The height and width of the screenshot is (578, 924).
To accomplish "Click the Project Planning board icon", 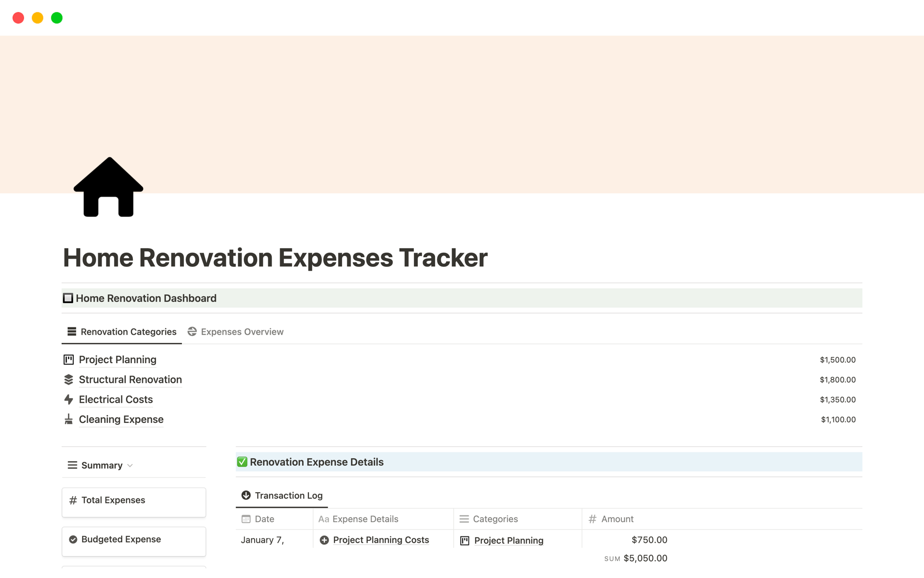I will click(x=68, y=359).
